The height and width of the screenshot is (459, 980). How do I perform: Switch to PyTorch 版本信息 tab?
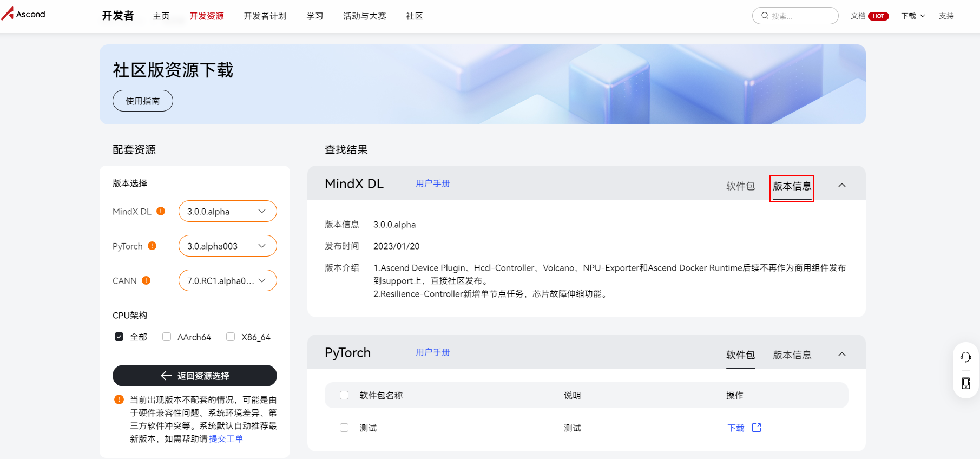792,355
